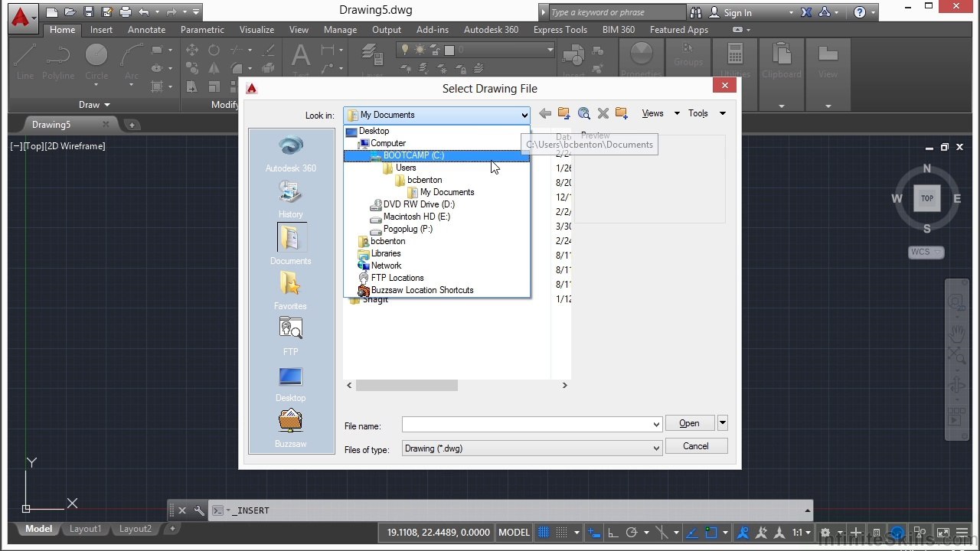Open the FTP location in the sidebar
980x551 pixels.
click(291, 337)
